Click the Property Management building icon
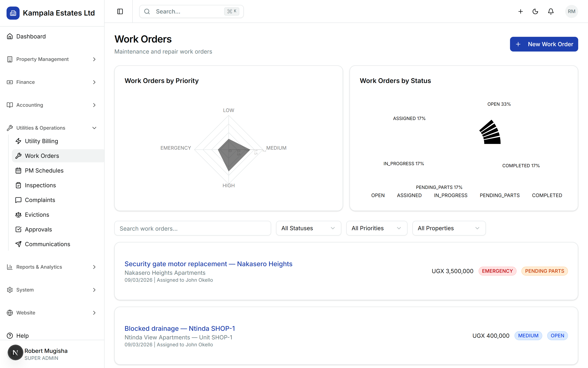This screenshot has width=588, height=368. tap(10, 59)
